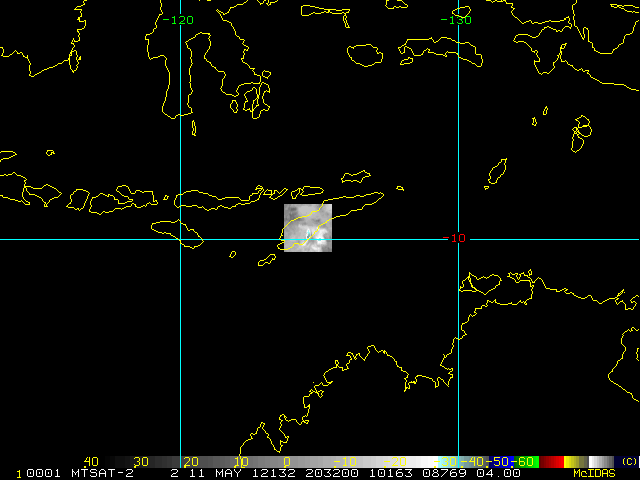This screenshot has height=480, width=640.
Task: Select the red segment of the color bar
Action: click(x=552, y=461)
